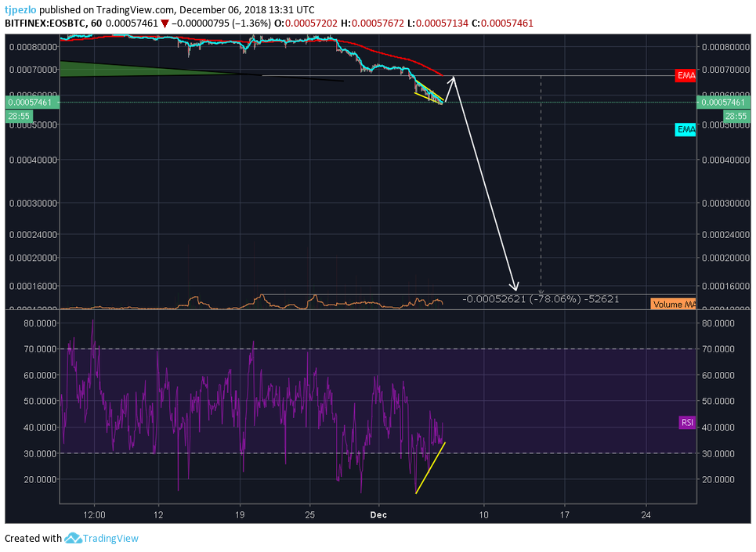The width and height of the screenshot is (756, 552).
Task: Click the TradingView cloud logo icon
Action: point(73,538)
